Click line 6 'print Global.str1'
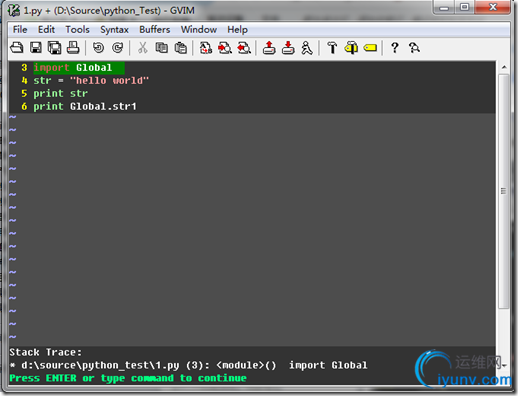 tap(85, 107)
